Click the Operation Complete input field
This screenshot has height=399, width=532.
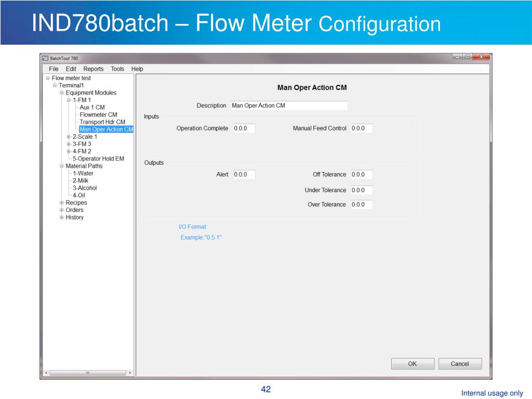coord(244,128)
